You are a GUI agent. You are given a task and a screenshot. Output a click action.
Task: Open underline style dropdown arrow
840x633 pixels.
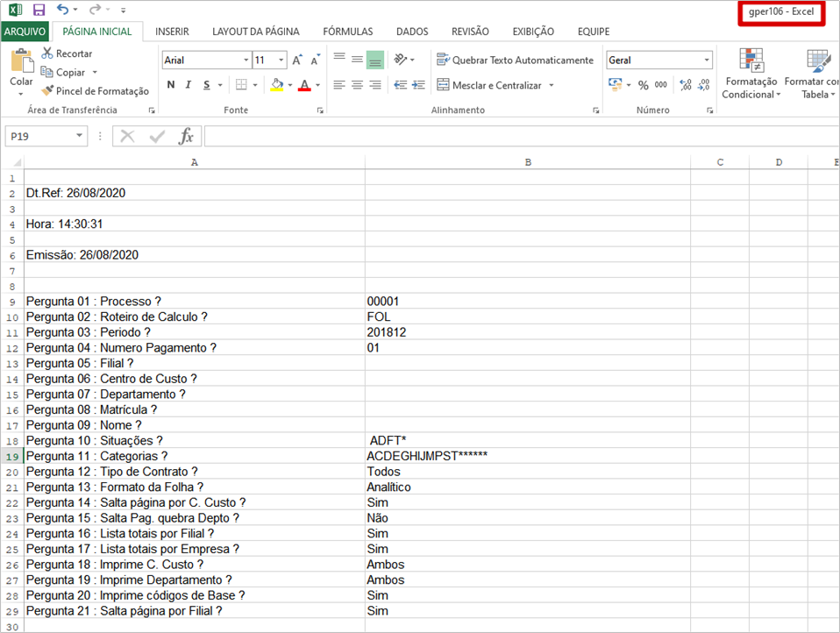coord(219,85)
